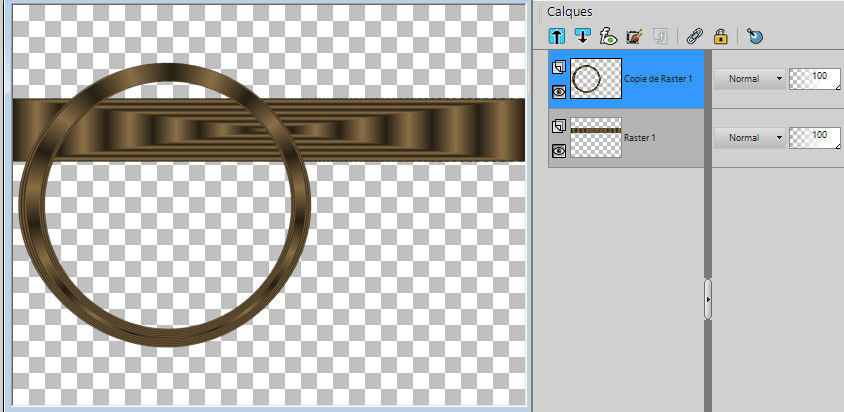Click raster type icon of Copie de Raster 1
This screenshot has height=412, width=844.
tap(559, 67)
